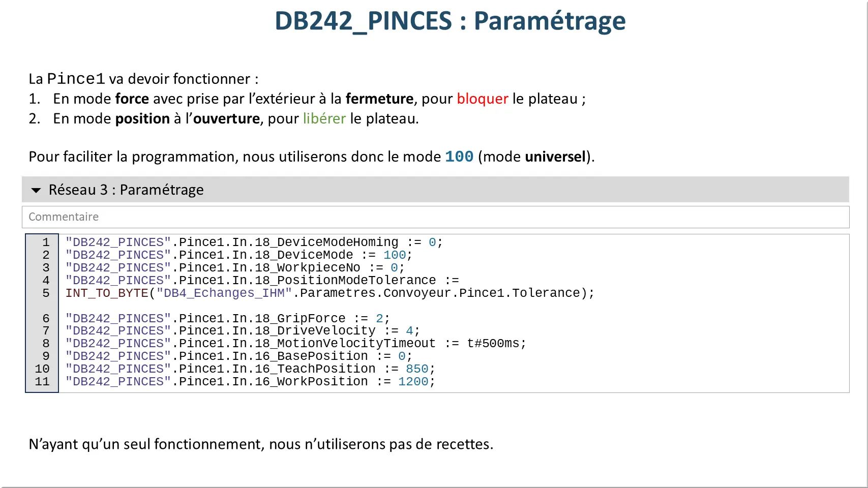This screenshot has width=868, height=488.
Task: Select code line 9 BasePosition := 0
Action: 238,356
